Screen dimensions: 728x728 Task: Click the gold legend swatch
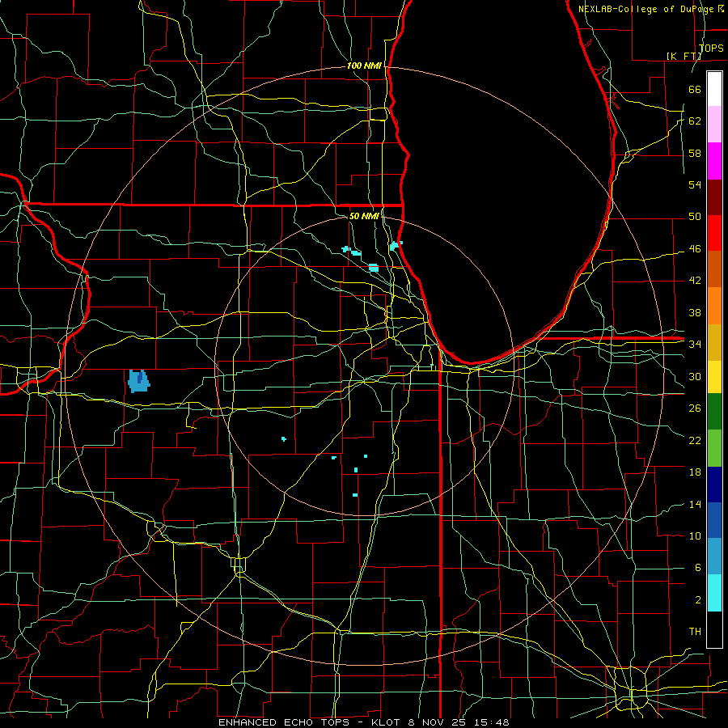point(714,342)
